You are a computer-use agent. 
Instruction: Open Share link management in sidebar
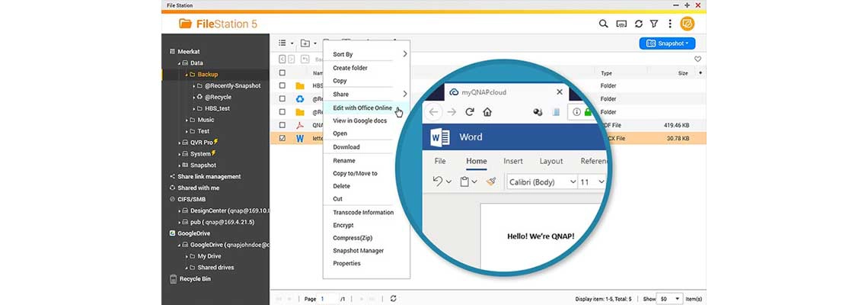point(209,176)
